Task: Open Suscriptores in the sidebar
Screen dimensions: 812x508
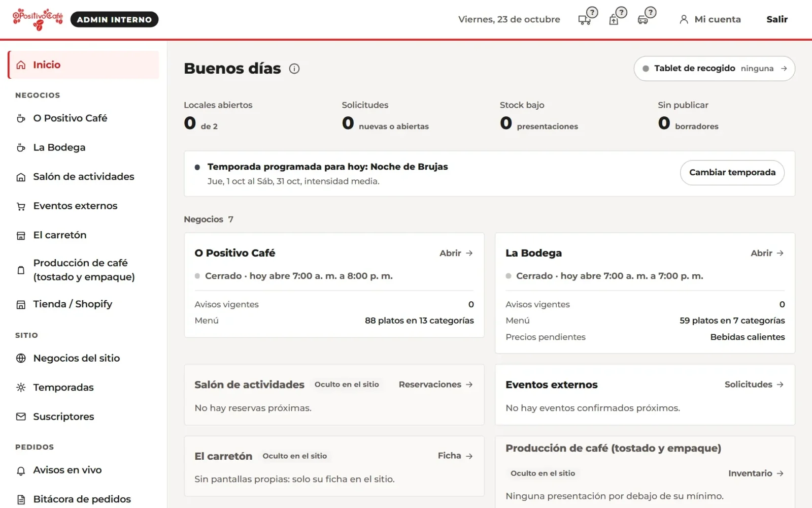Action: click(x=83, y=417)
